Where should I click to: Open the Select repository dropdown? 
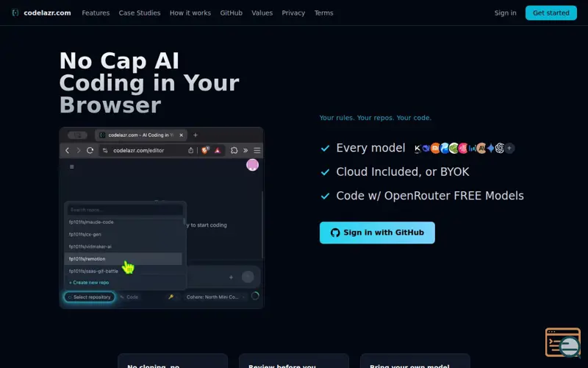89,297
